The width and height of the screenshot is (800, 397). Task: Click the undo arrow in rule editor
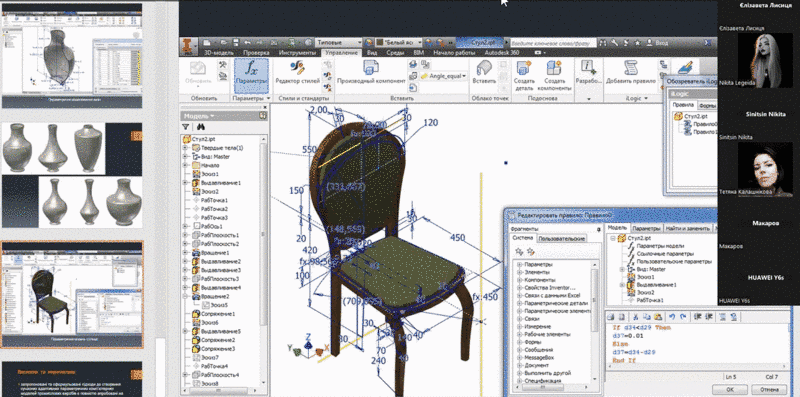(672, 317)
